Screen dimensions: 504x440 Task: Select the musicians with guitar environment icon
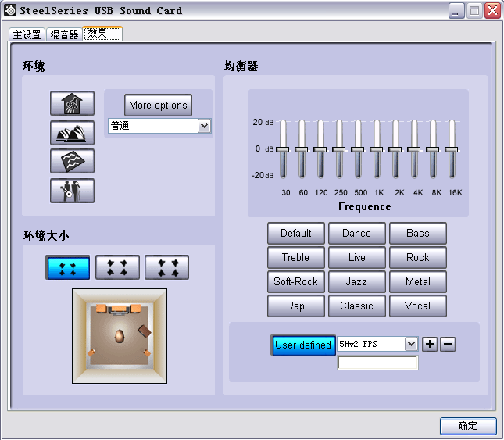[72, 191]
